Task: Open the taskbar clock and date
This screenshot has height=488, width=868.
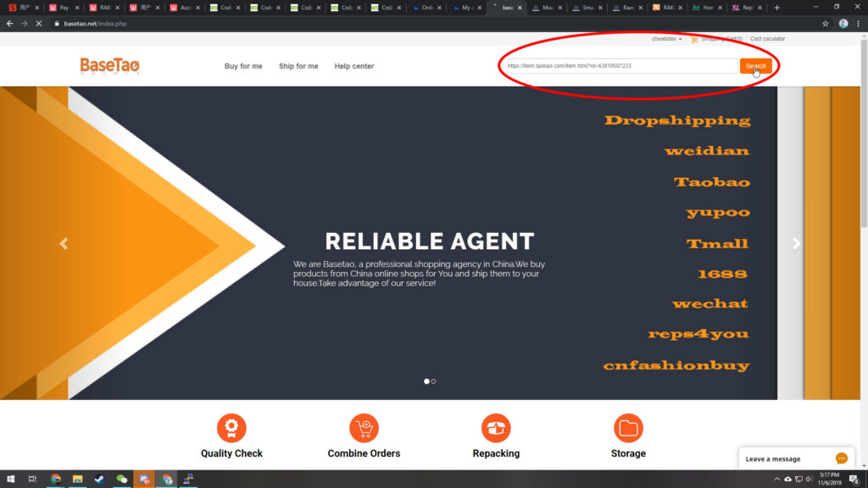Action: (x=829, y=480)
